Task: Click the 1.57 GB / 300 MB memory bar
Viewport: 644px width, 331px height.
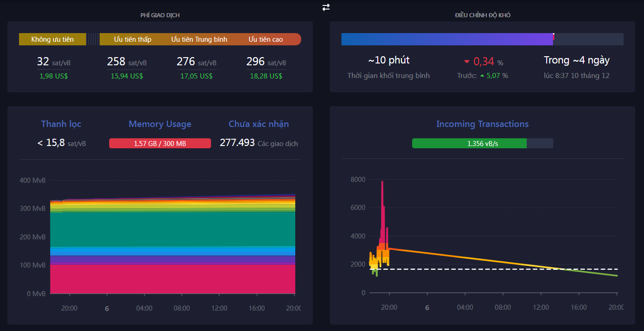Action: 160,143
